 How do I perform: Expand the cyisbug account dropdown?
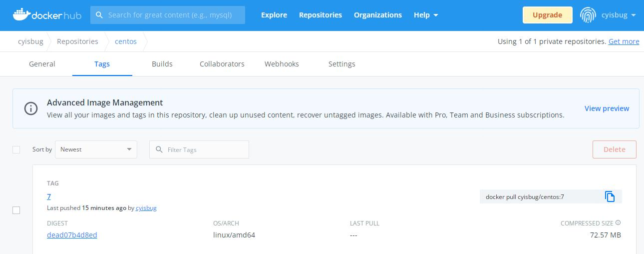[x=619, y=15]
